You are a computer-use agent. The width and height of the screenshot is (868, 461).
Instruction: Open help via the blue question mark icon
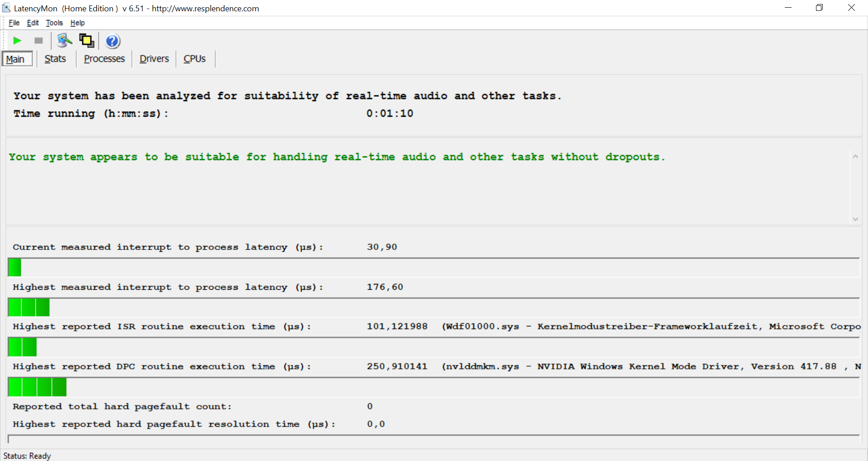pos(113,41)
